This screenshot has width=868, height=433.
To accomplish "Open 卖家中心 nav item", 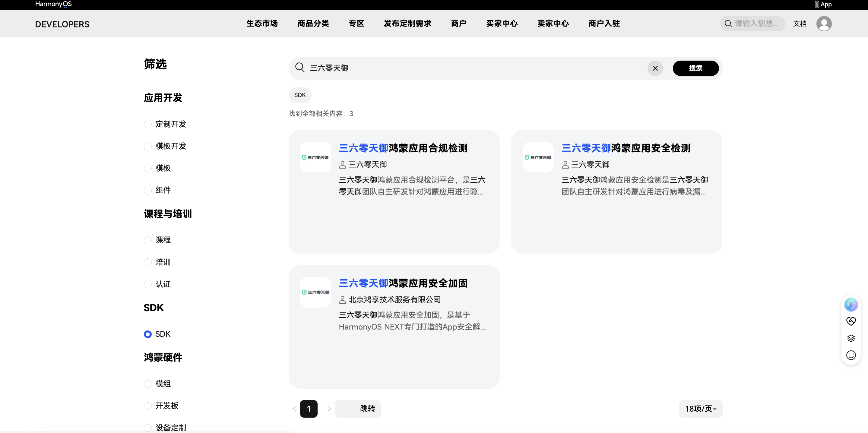I will point(553,23).
